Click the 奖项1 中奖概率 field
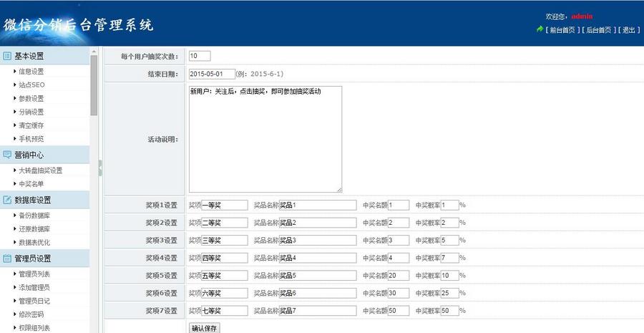The height and width of the screenshot is (333, 644). point(450,205)
